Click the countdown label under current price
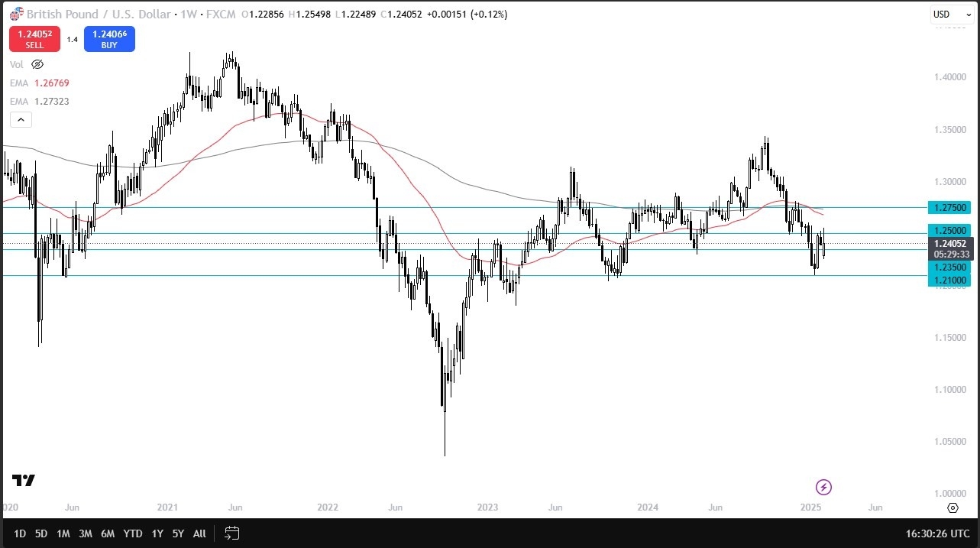Image resolution: width=980 pixels, height=548 pixels. pos(949,254)
